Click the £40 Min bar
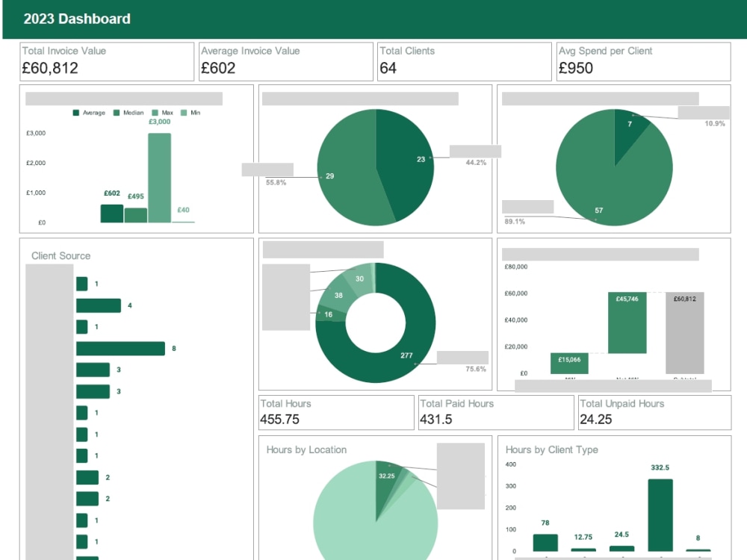747x560 pixels. [x=184, y=222]
